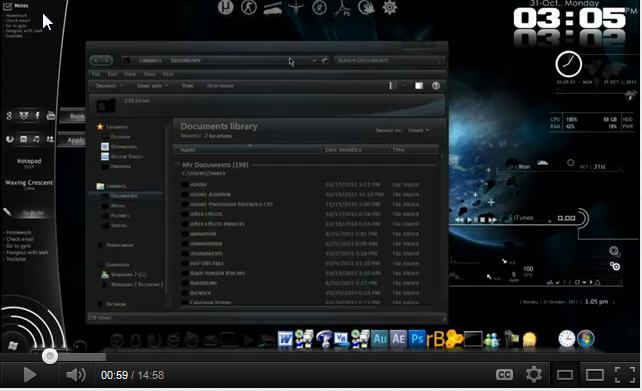The width and height of the screenshot is (642, 391).
Task: Enter fullscreen video mode
Action: point(624,375)
